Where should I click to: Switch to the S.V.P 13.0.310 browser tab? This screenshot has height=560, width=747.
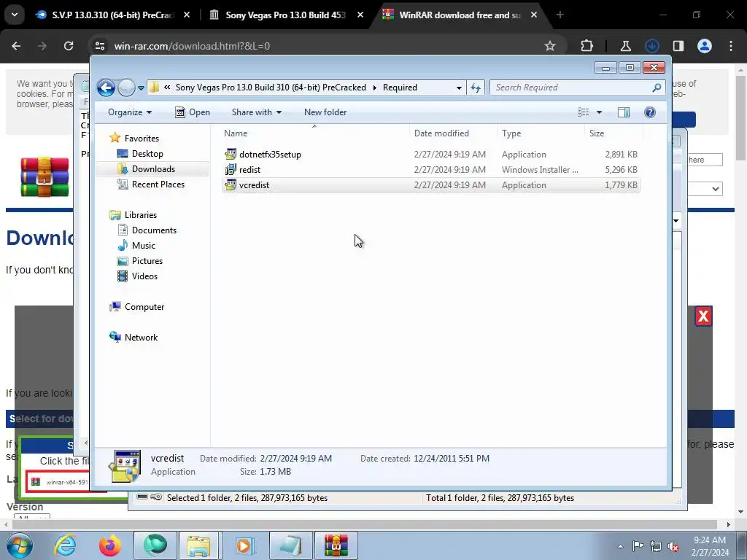pyautogui.click(x=113, y=15)
